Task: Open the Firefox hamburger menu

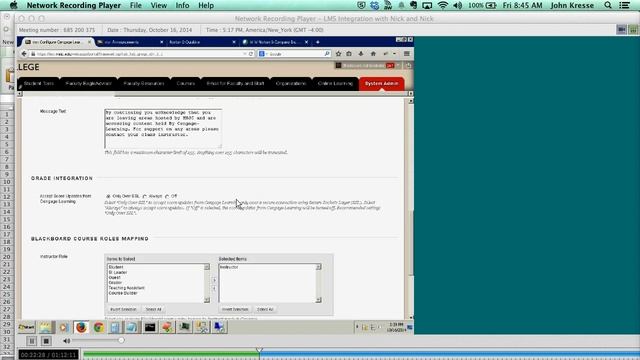Action: [407, 54]
